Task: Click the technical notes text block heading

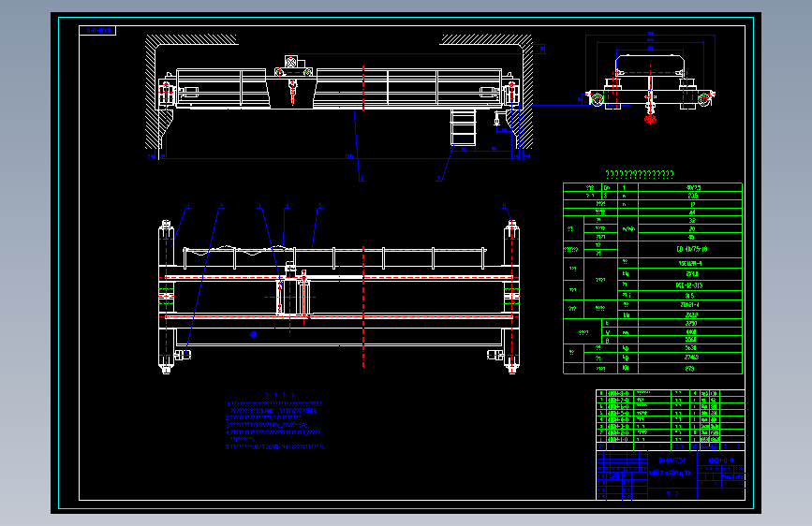Action: pos(280,395)
